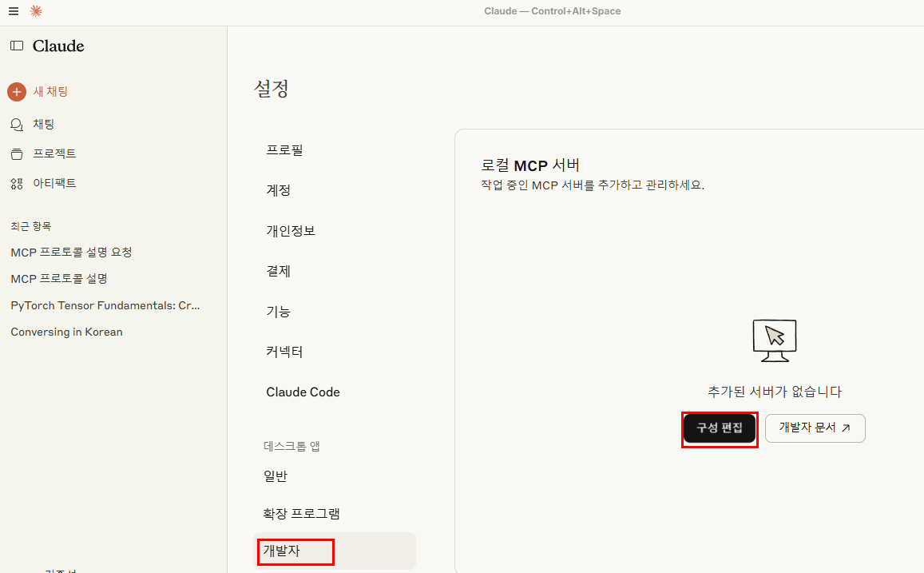Click the 최근 항목 section label

click(x=30, y=226)
